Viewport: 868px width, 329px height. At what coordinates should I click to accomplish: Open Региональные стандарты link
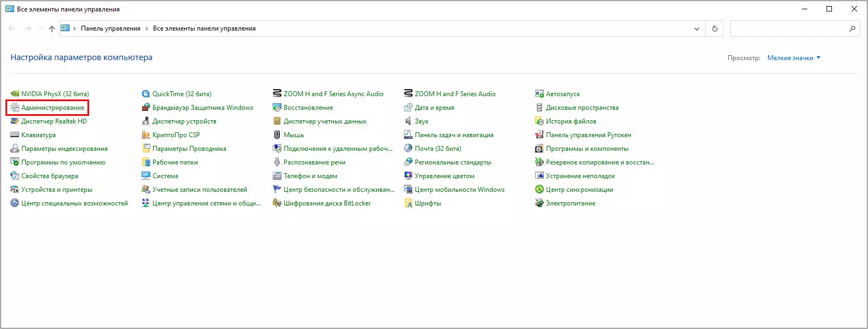[x=453, y=162]
